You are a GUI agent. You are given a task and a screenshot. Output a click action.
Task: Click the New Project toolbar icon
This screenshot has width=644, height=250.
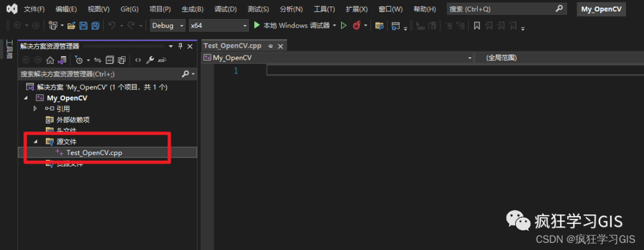tap(53, 26)
